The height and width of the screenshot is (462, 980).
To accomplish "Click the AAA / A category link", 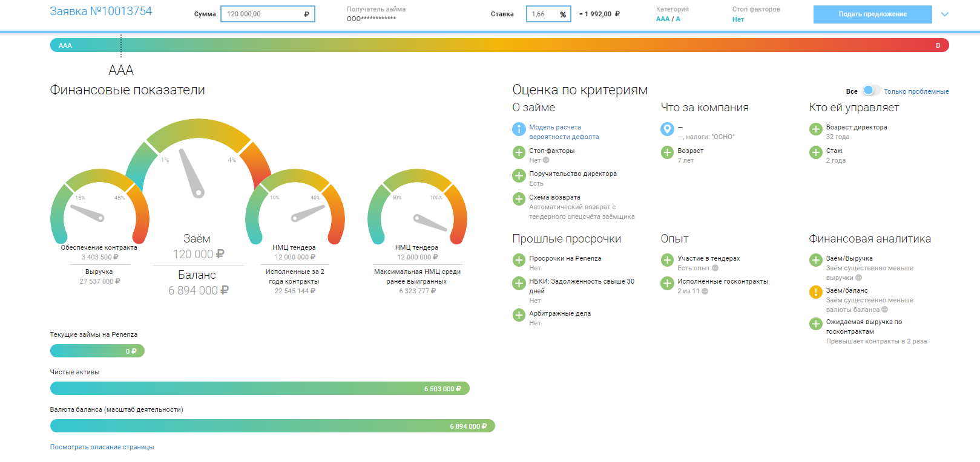I will coord(668,19).
